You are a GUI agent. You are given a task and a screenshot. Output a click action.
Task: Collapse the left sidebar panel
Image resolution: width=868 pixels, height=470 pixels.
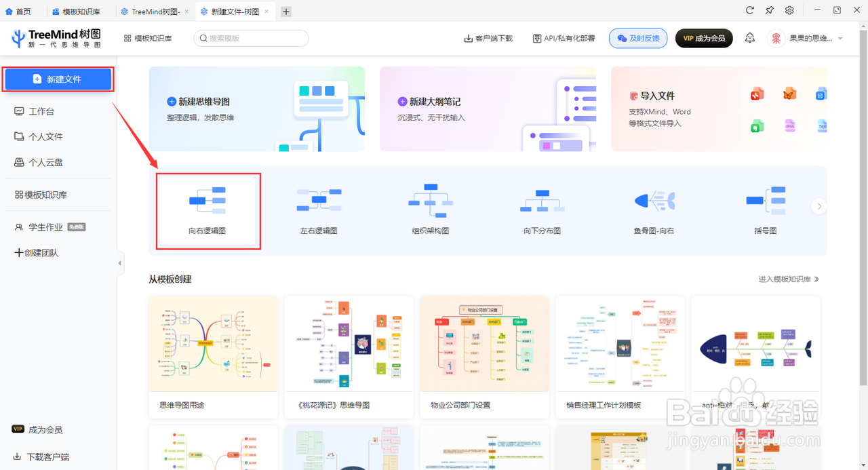pyautogui.click(x=119, y=262)
